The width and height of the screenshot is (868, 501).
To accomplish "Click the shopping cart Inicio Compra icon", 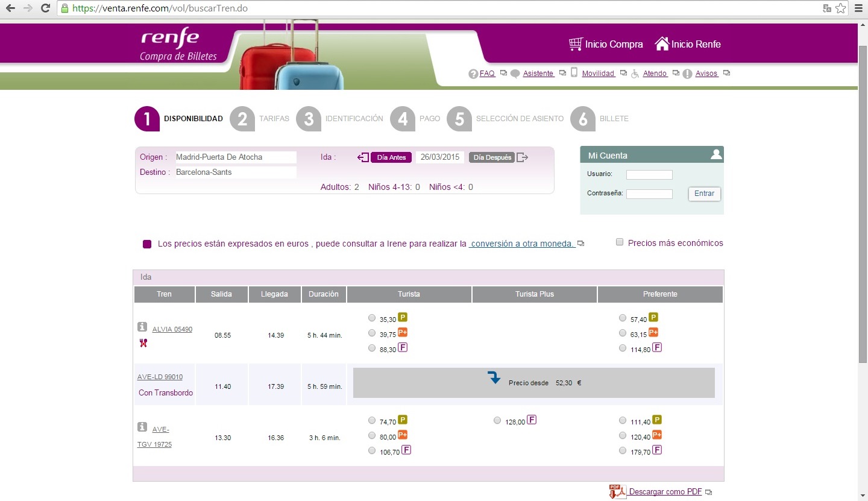I will point(576,44).
